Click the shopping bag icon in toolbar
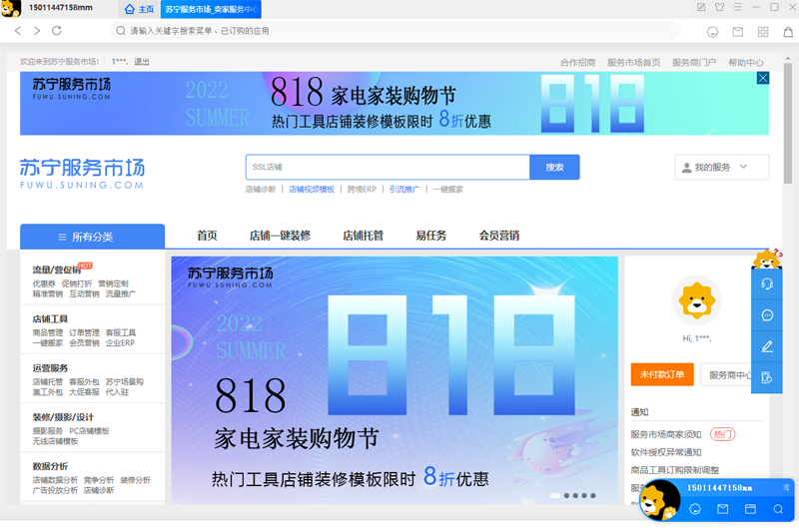799x532 pixels. tap(788, 32)
